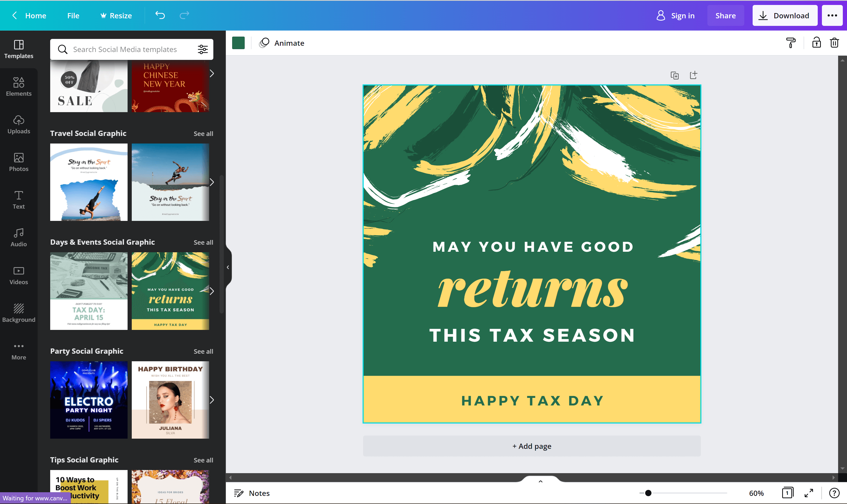See all Tips Social Graphic templates

click(203, 460)
